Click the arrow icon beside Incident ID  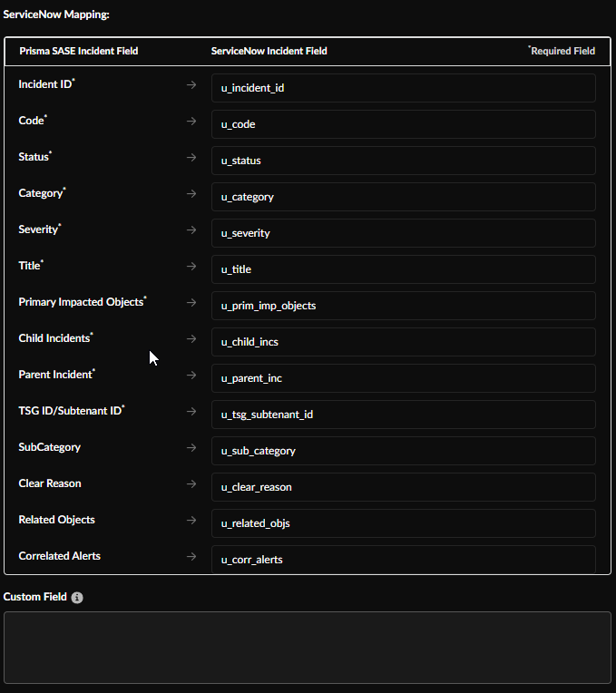[191, 84]
